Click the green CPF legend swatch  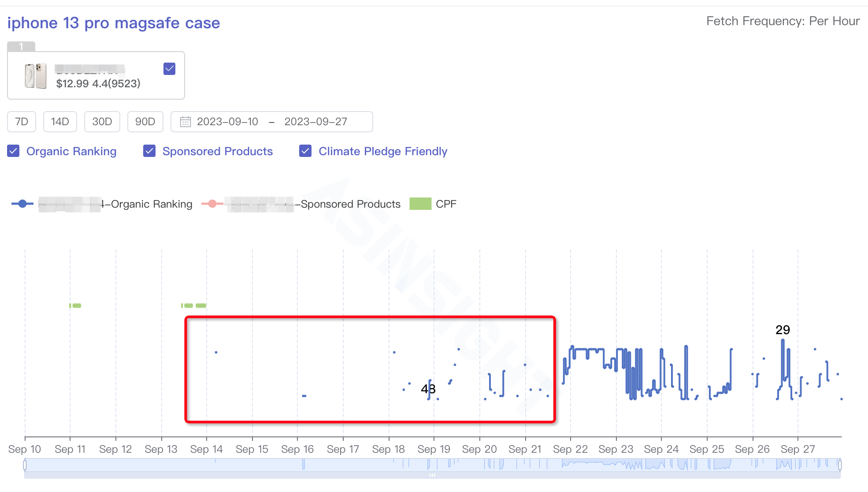pos(420,204)
